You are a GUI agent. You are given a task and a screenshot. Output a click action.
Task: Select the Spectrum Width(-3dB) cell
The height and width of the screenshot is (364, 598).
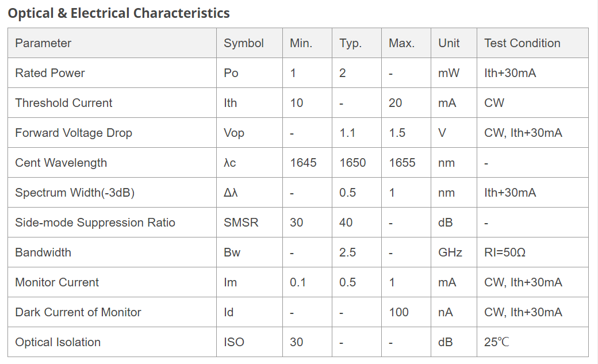112,193
